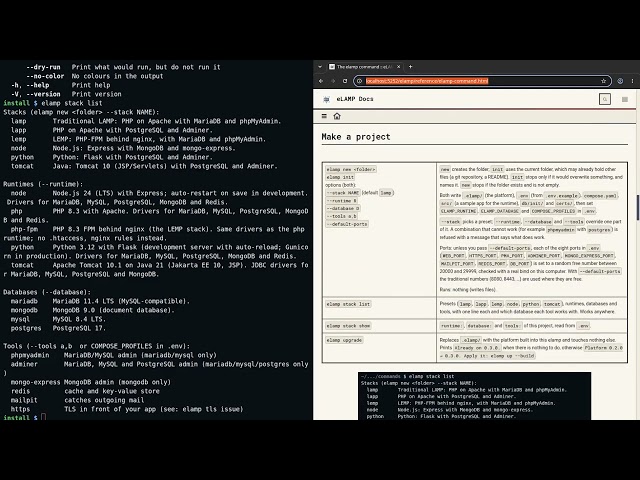Screen dimensions: 640x480
Task: Go to docs home via house icon
Action: click(x=337, y=116)
